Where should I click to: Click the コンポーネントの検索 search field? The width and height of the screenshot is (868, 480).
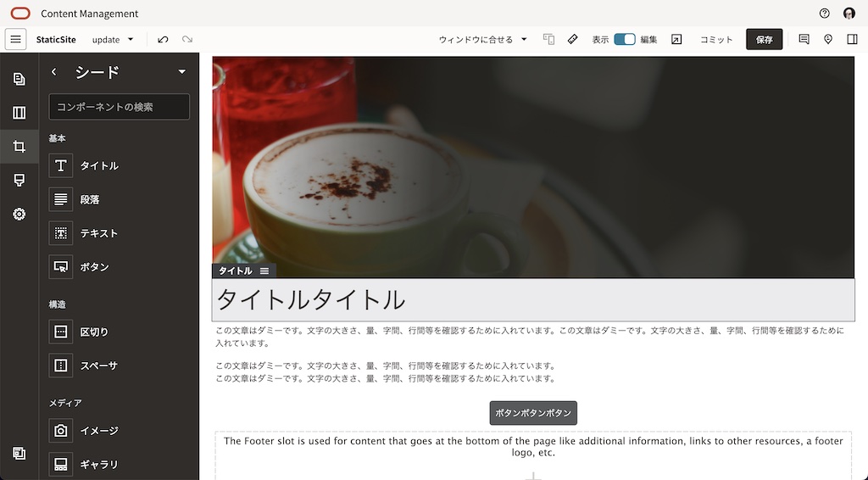pyautogui.click(x=119, y=107)
